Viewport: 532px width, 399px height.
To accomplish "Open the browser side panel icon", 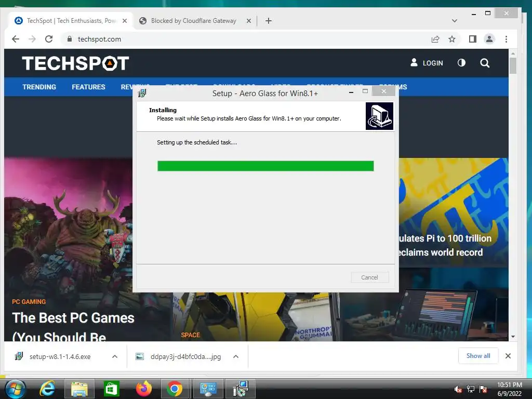I will pyautogui.click(x=472, y=39).
